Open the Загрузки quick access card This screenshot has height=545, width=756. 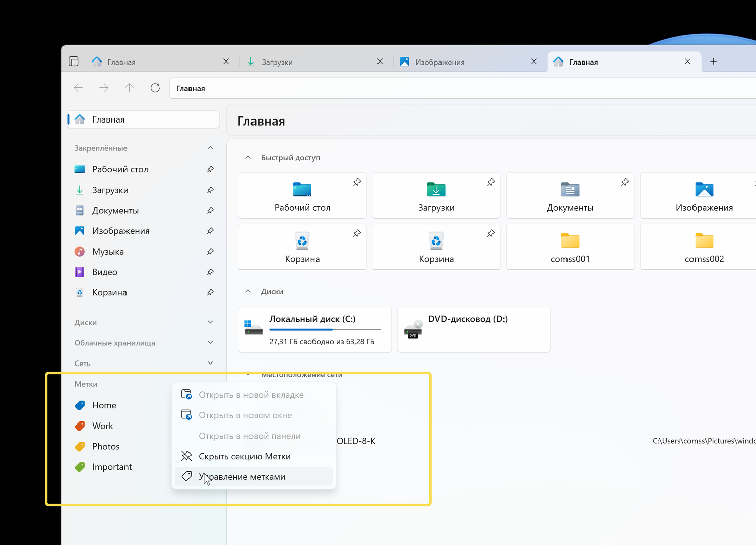coord(436,196)
